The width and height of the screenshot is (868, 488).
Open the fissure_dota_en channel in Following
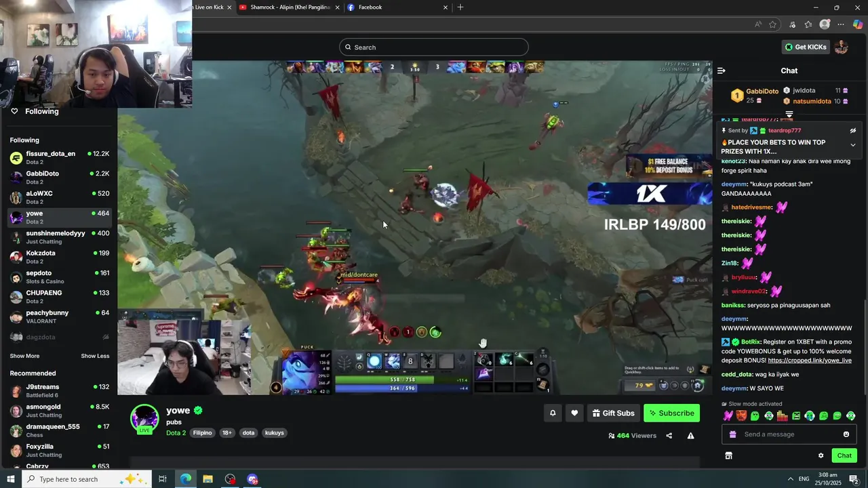click(x=59, y=157)
